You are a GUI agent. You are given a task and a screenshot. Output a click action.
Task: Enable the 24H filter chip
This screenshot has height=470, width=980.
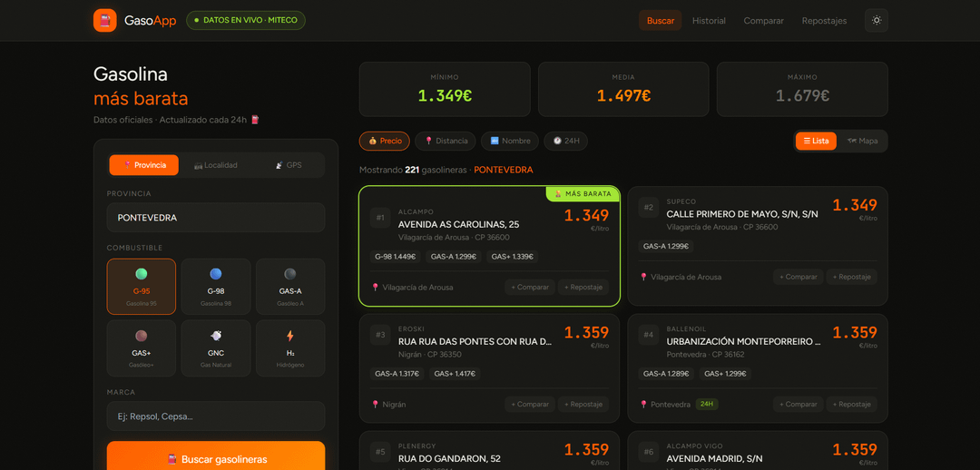point(565,141)
